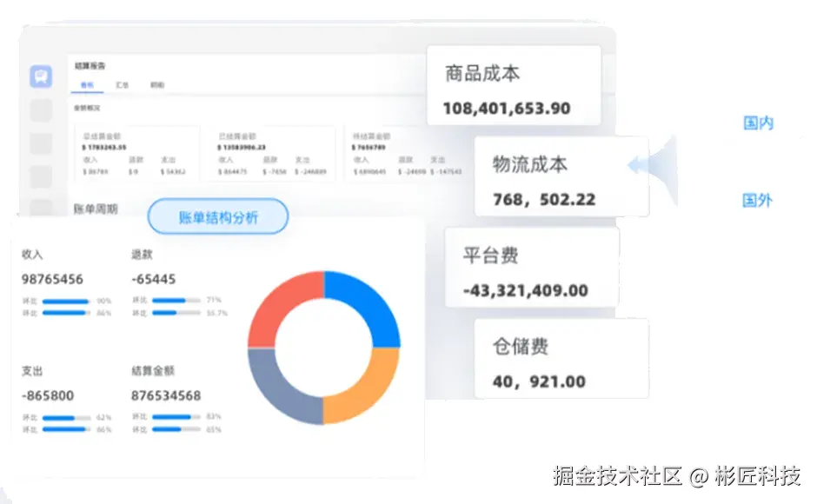This screenshot has width=817, height=504.
Task: Click the 退款 label above -65445
Action: click(142, 255)
